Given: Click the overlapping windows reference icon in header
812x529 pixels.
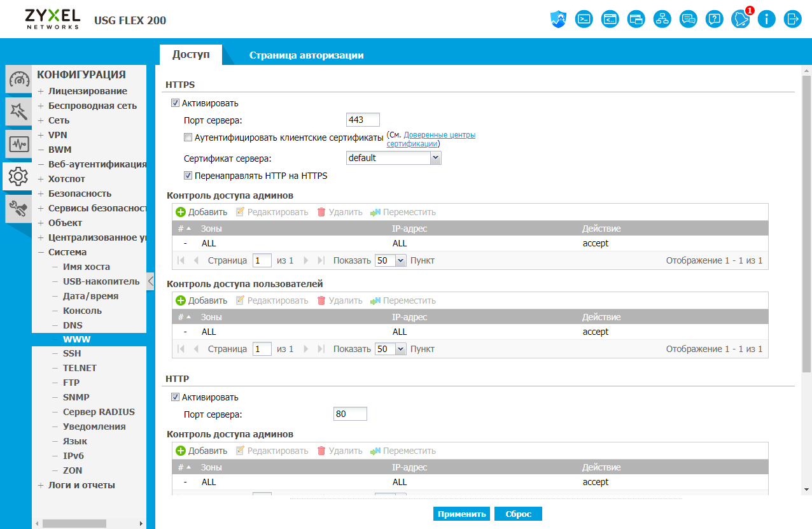Looking at the screenshot, I should pos(636,19).
